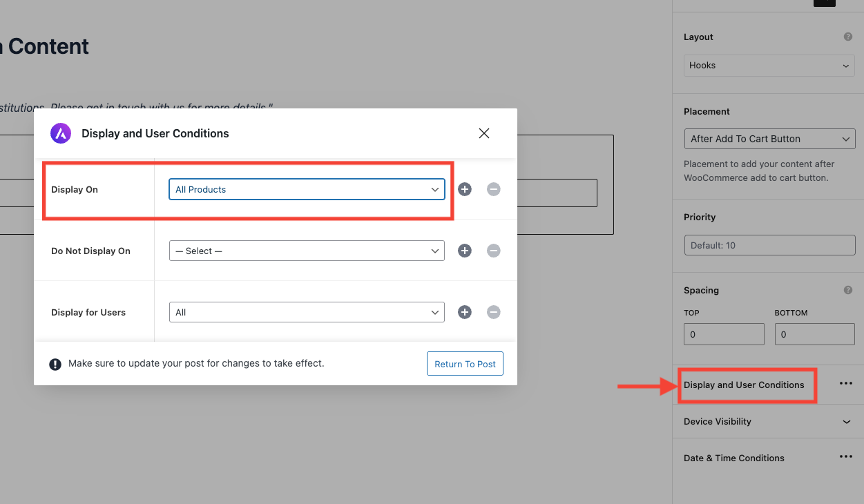Add another Display On rule with plus icon
The height and width of the screenshot is (504, 864).
[x=465, y=189]
